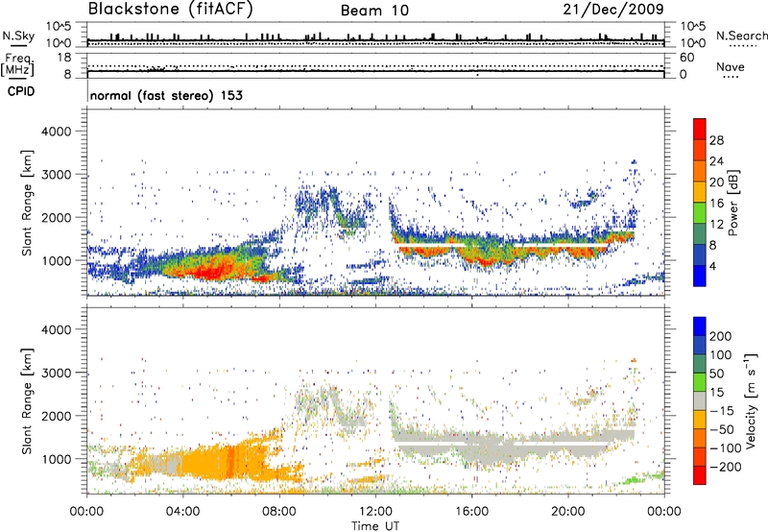Click the date "21/Dec/2009"

(x=613, y=10)
